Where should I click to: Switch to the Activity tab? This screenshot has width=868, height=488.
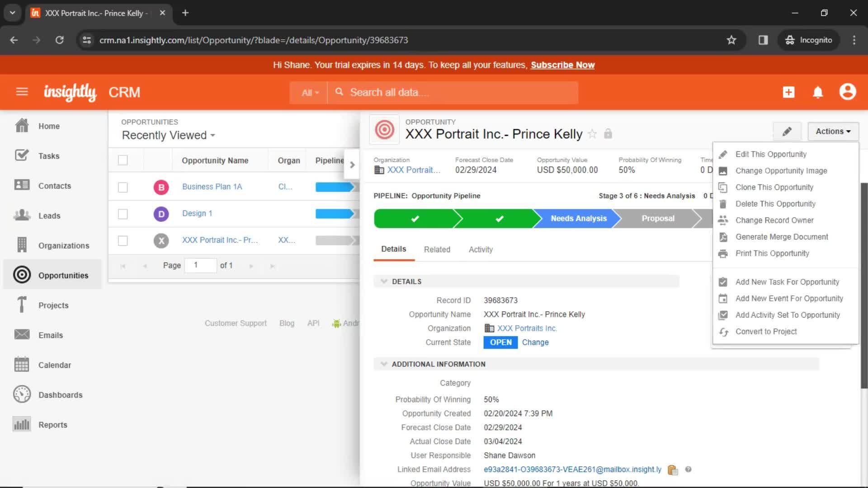481,249
